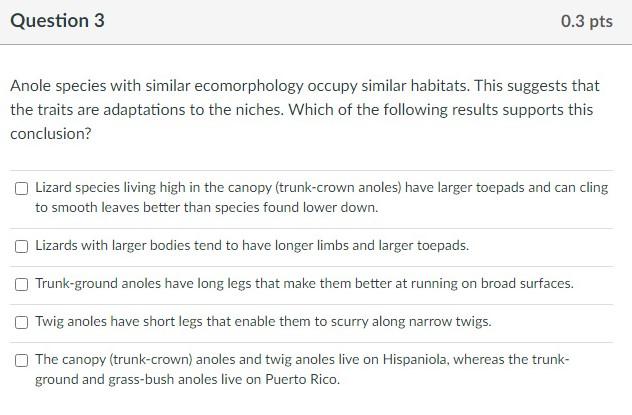Image resolution: width=632 pixels, height=415 pixels.
Task: Click the '0.3 pts' points label
Action: click(x=586, y=21)
